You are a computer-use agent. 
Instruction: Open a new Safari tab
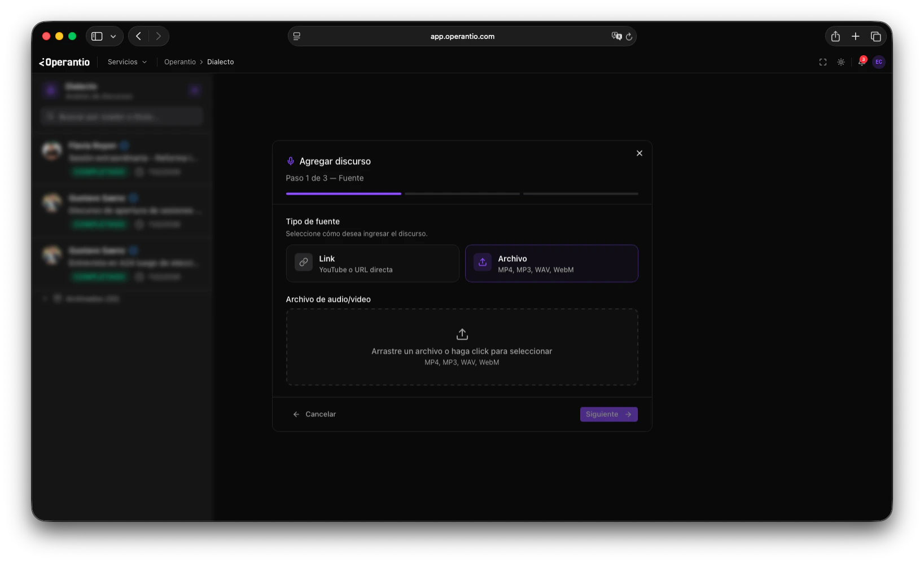click(x=856, y=36)
